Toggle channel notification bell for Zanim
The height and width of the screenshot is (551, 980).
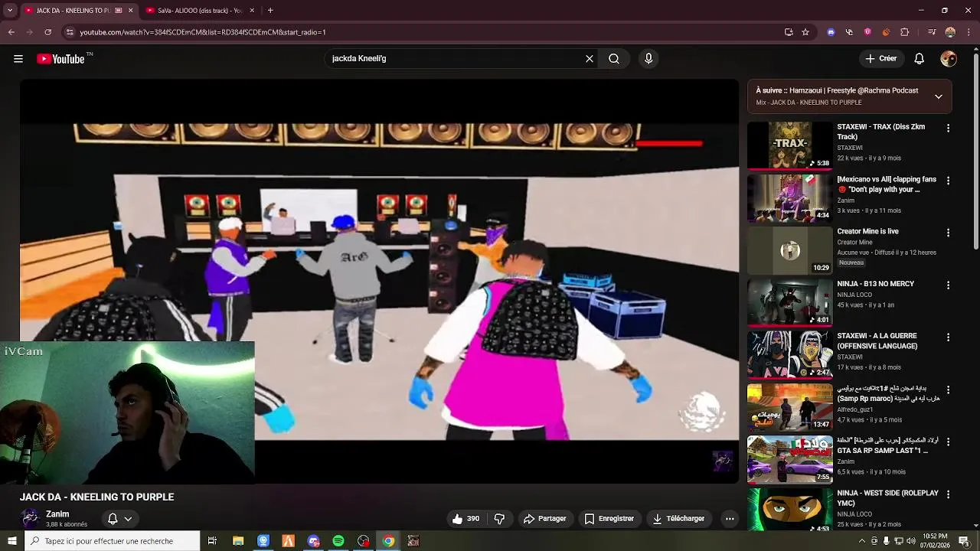click(x=119, y=518)
